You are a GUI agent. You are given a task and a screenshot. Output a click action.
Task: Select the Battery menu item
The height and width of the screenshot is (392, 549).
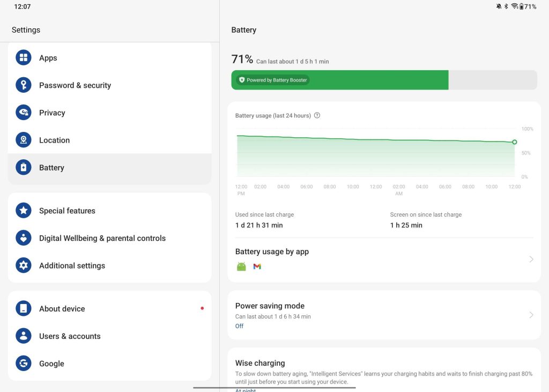click(x=51, y=168)
